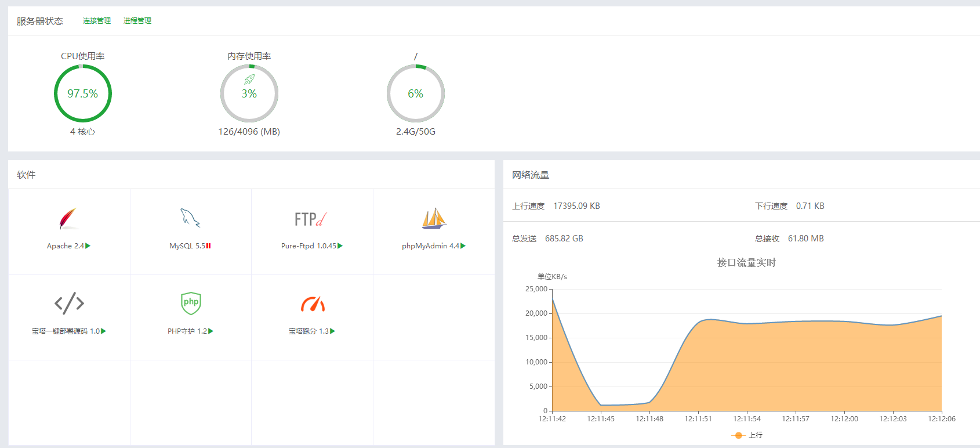Open 进程管理 link
The height and width of the screenshot is (448, 980).
click(137, 21)
